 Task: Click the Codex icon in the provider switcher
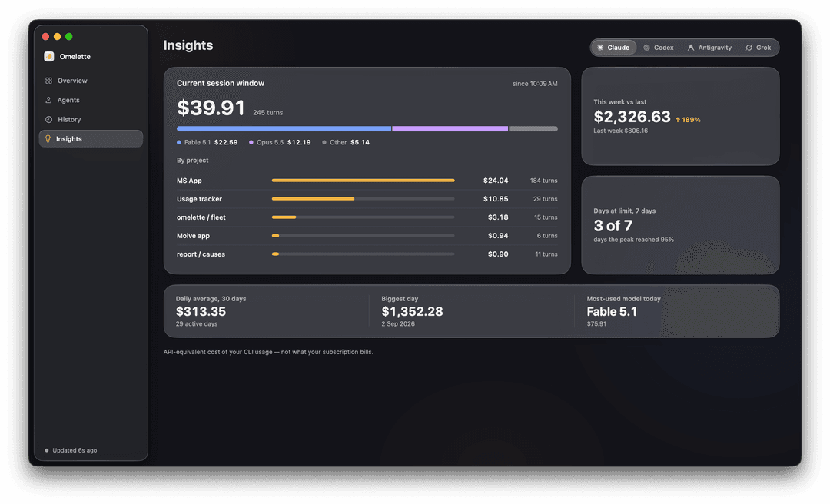click(646, 48)
